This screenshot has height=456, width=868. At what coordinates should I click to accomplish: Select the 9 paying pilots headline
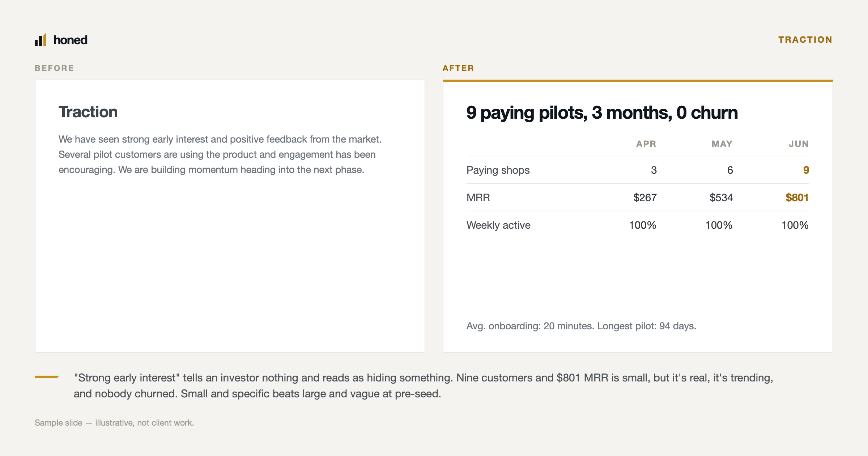point(602,113)
